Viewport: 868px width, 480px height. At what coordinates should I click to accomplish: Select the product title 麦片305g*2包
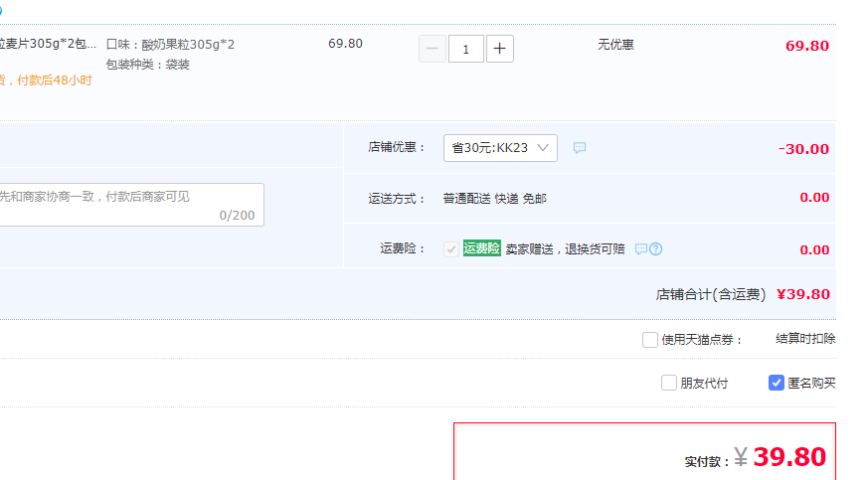coord(48,44)
